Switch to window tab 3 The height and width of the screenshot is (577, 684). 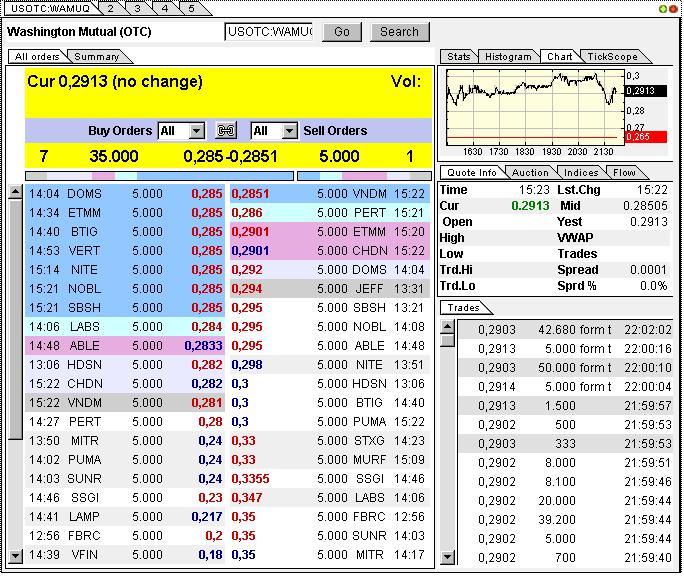tap(137, 8)
